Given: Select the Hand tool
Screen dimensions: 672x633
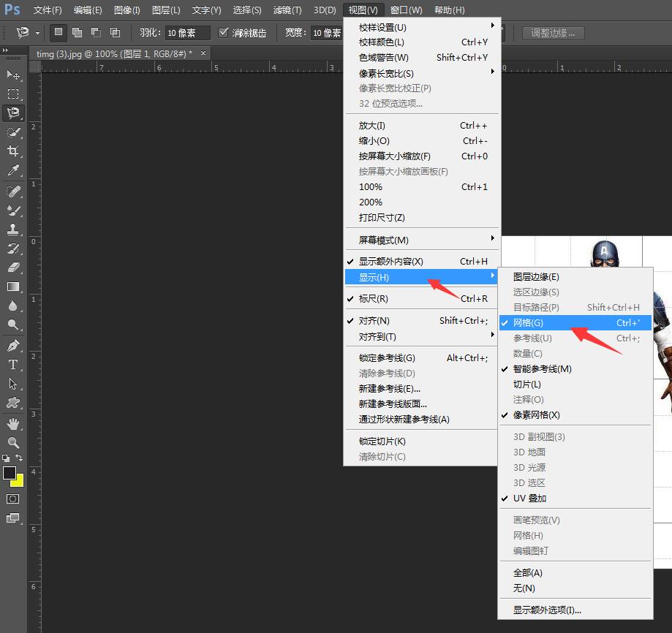Looking at the screenshot, I should [11, 422].
